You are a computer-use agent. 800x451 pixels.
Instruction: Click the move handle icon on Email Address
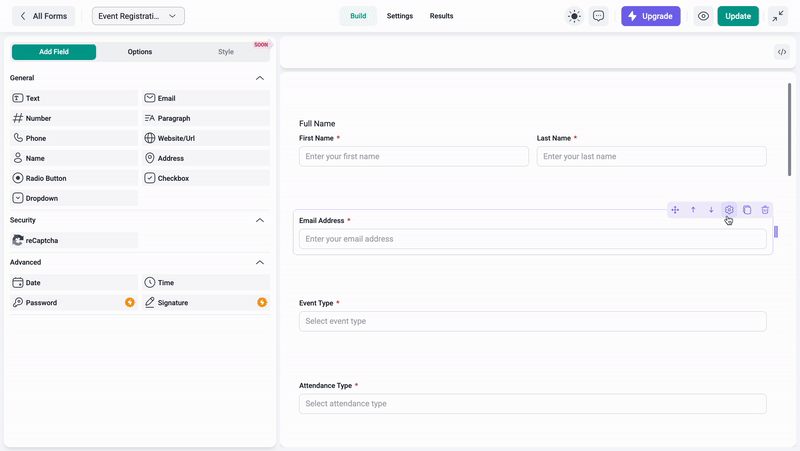point(675,210)
